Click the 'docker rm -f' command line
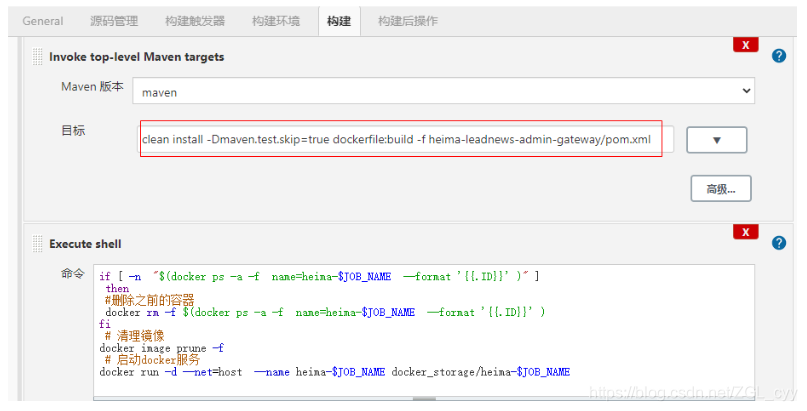807x411 pixels. (325, 312)
